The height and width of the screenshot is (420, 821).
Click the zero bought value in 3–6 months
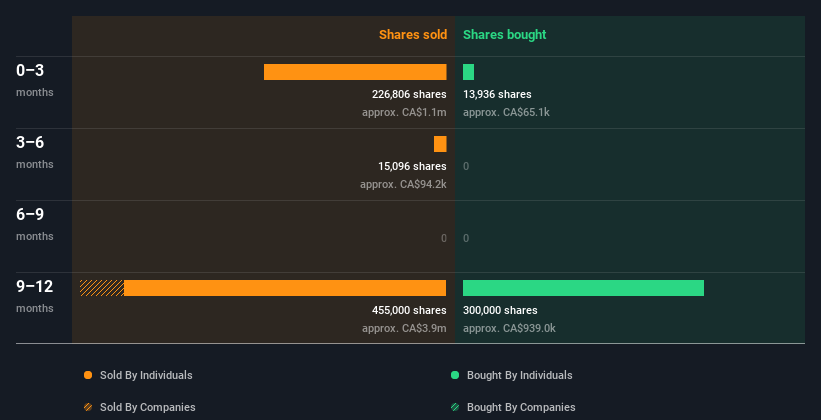pyautogui.click(x=466, y=167)
